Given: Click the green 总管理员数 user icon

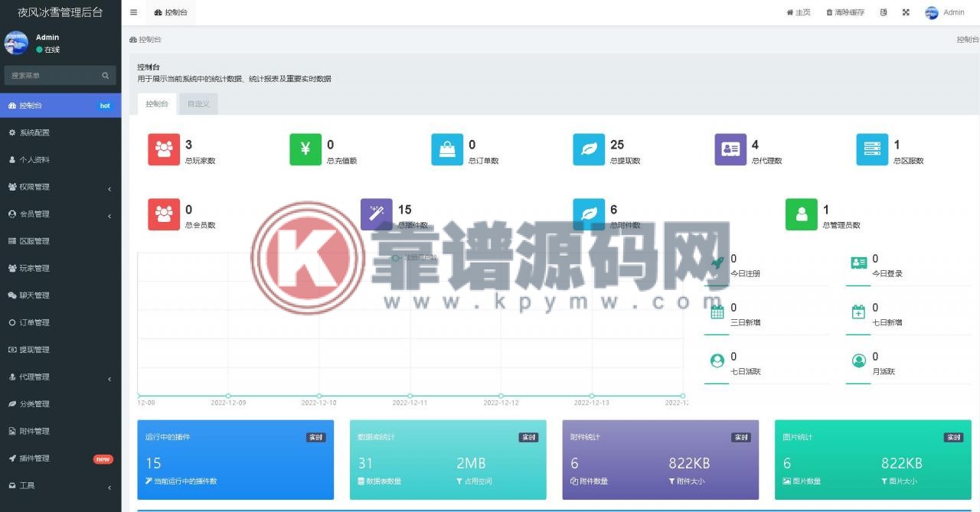Looking at the screenshot, I should tap(802, 214).
